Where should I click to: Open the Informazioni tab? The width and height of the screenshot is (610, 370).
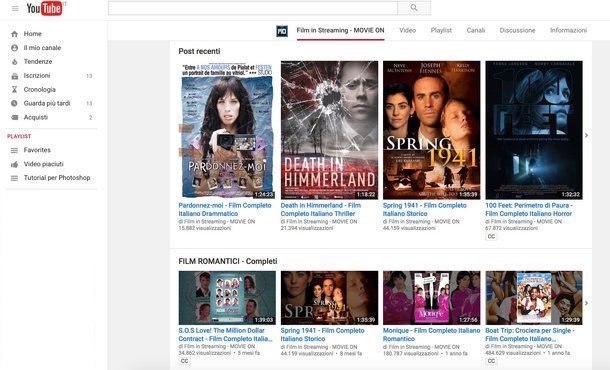coord(568,30)
